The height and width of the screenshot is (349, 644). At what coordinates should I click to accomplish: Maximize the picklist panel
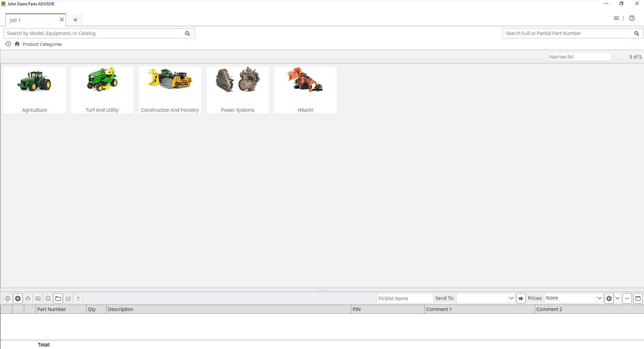click(x=638, y=299)
